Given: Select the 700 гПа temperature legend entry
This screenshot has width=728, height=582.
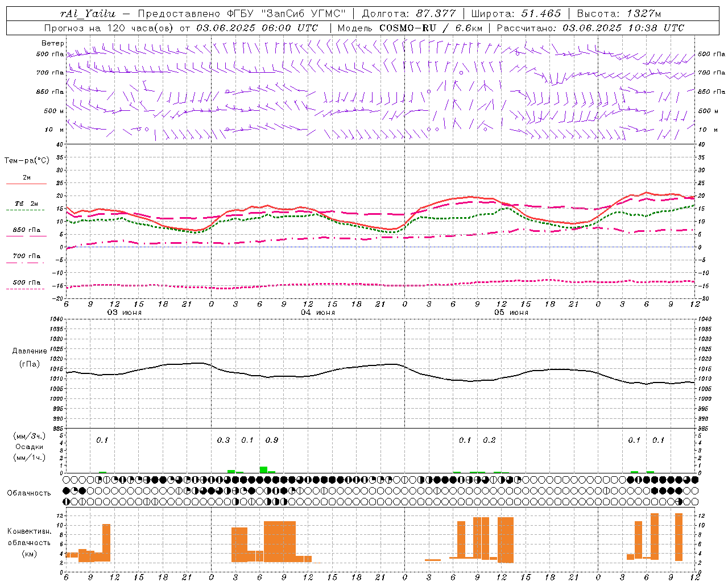Looking at the screenshot, I should tap(27, 256).
